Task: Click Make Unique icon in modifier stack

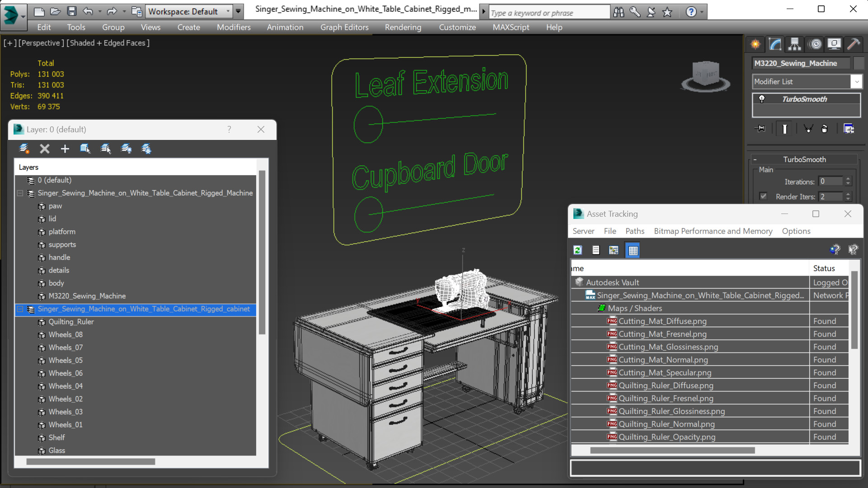Action: click(808, 129)
